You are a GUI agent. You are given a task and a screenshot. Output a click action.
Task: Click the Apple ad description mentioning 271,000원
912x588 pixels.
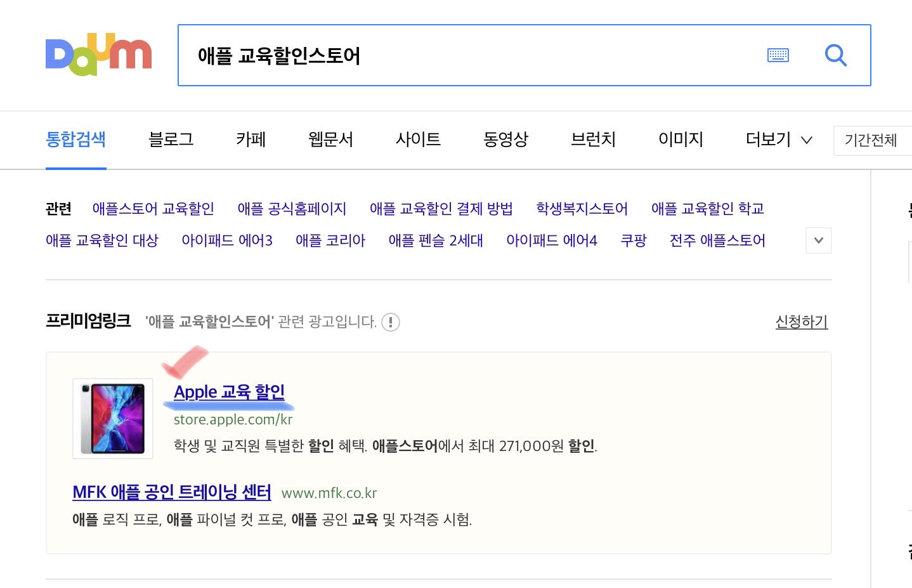coord(386,446)
